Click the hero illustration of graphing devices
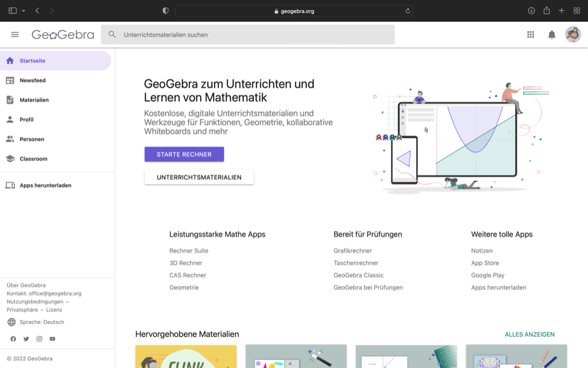The height and width of the screenshot is (368, 588). [460, 138]
